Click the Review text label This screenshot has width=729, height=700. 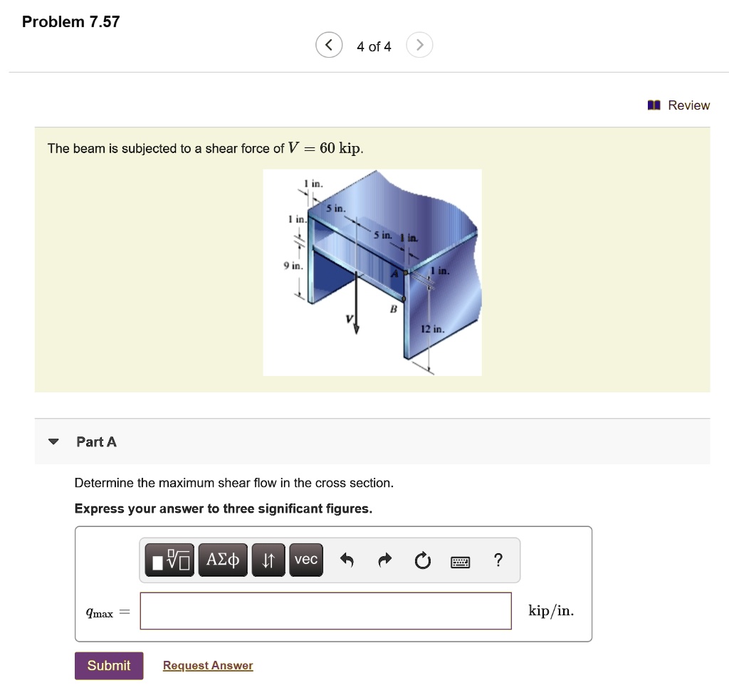point(688,105)
